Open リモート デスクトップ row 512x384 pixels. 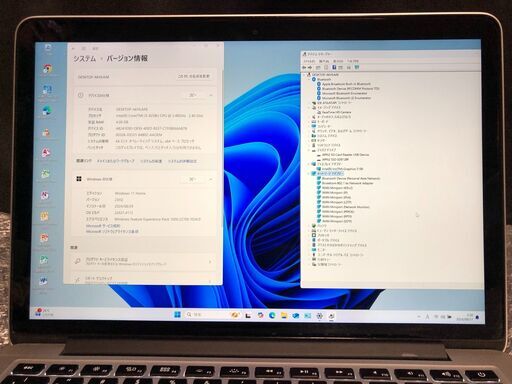click(x=144, y=279)
